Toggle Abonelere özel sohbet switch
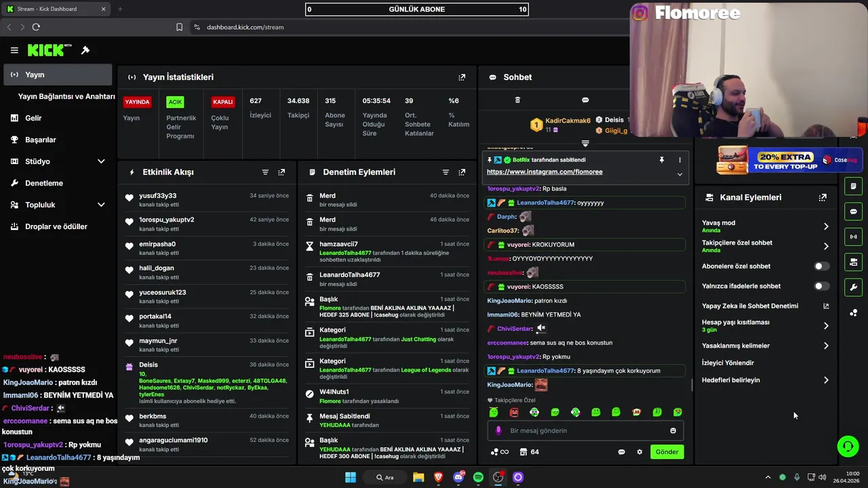 [821, 266]
